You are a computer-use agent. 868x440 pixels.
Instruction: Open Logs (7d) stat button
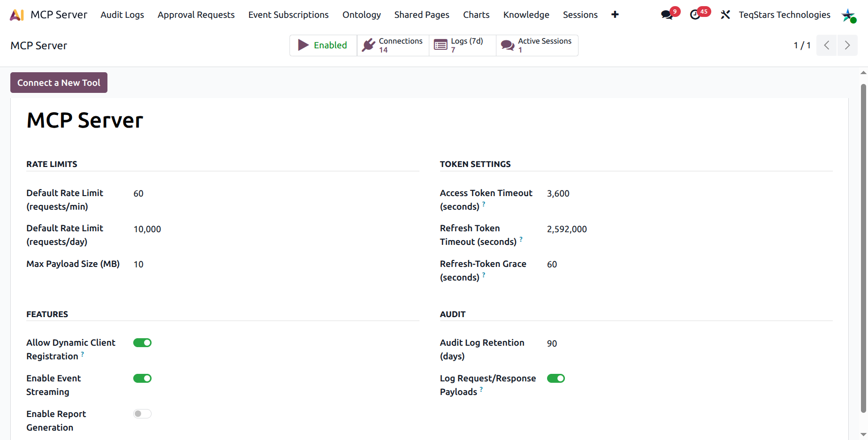tap(463, 46)
